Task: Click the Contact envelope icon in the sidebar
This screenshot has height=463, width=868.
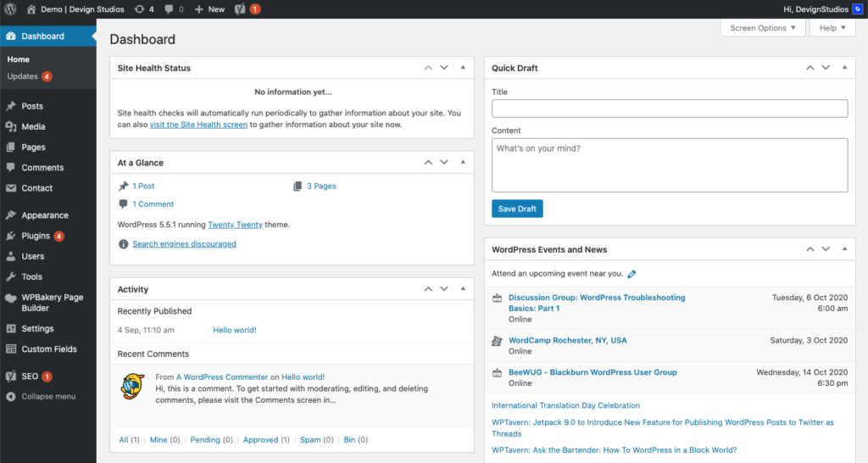Action: 10,187
